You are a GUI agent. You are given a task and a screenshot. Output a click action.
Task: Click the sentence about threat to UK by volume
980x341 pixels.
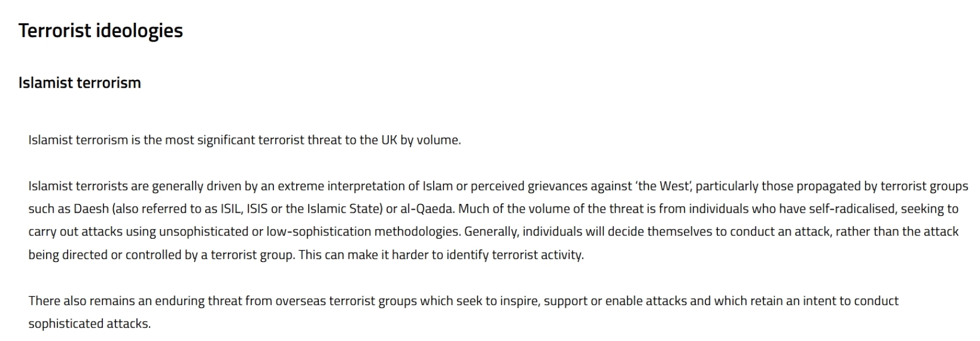244,140
